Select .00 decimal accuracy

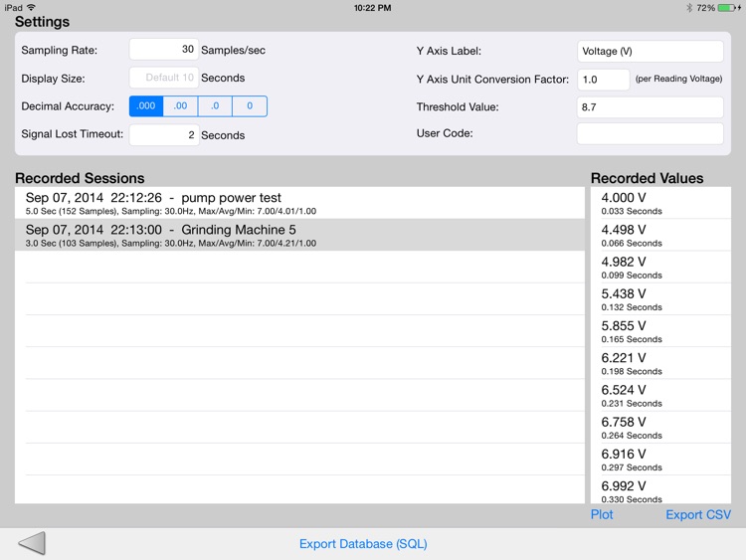(180, 106)
